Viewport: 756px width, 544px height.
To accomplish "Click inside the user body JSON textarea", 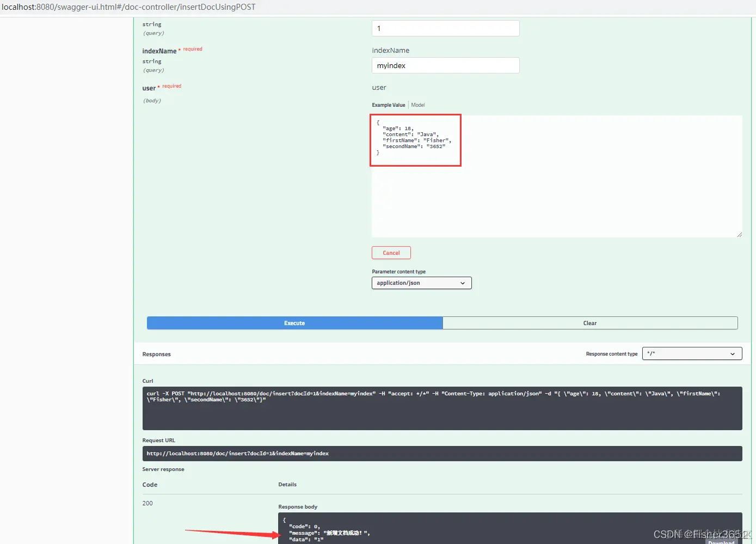I will point(557,176).
